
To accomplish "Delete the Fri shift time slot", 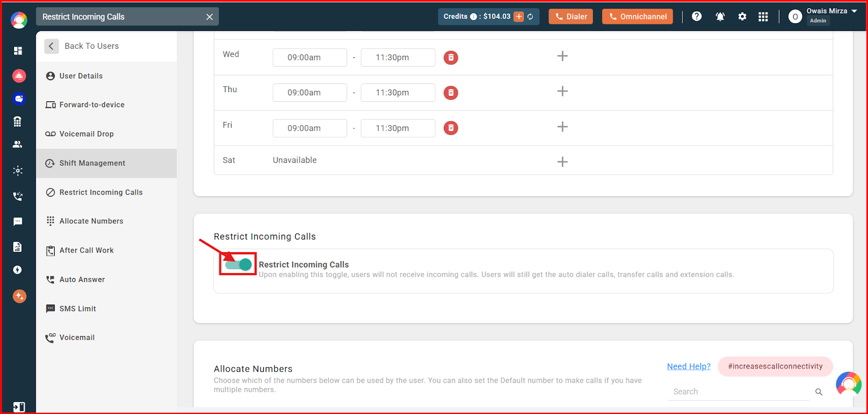I will 451,128.
